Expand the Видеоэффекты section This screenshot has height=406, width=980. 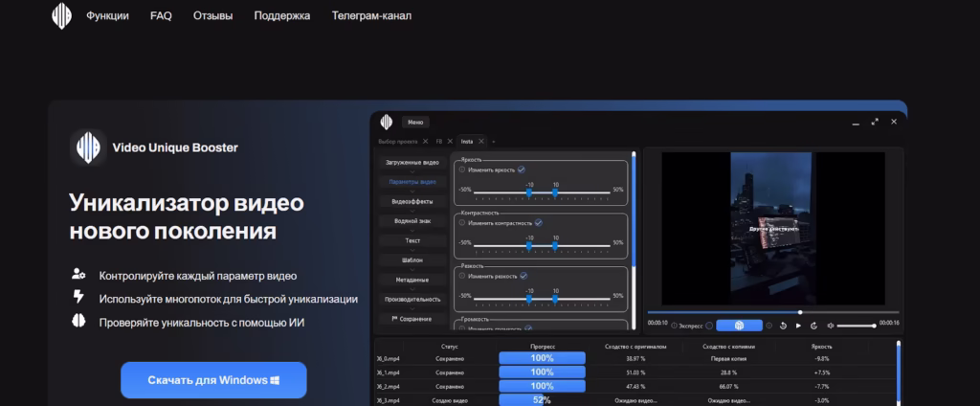(411, 201)
